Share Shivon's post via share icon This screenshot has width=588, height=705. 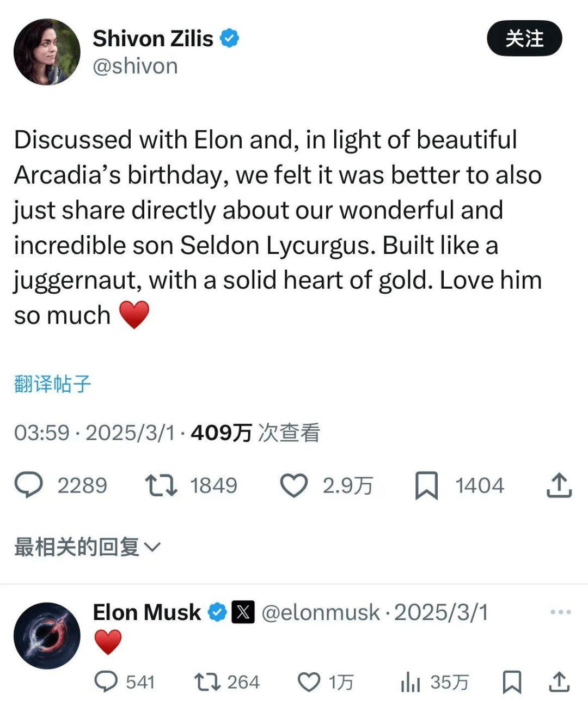tap(559, 485)
